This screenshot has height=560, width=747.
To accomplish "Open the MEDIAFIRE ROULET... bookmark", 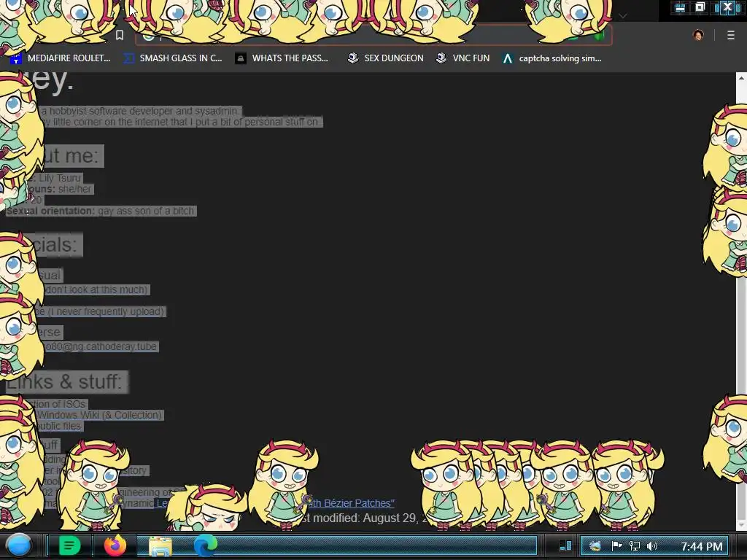I will 61,58.
